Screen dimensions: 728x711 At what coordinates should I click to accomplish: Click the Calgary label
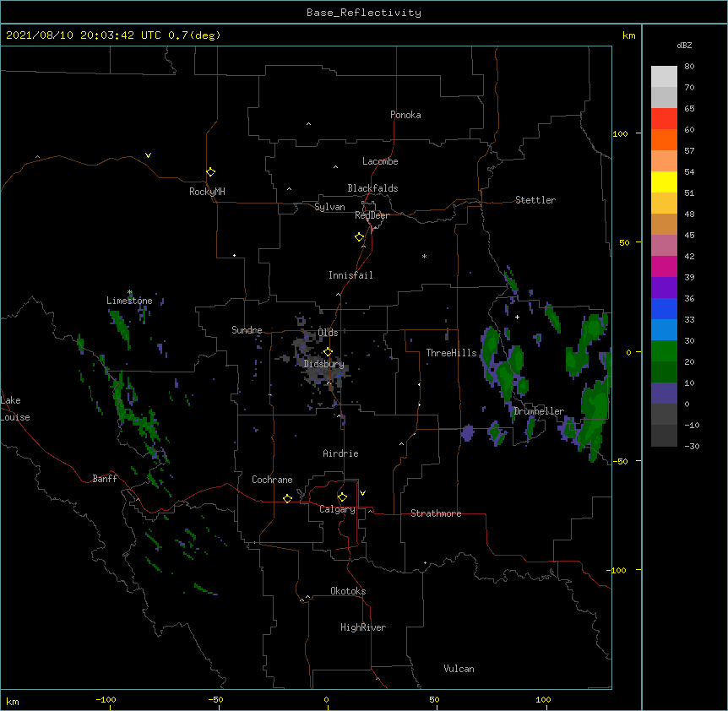(x=337, y=509)
